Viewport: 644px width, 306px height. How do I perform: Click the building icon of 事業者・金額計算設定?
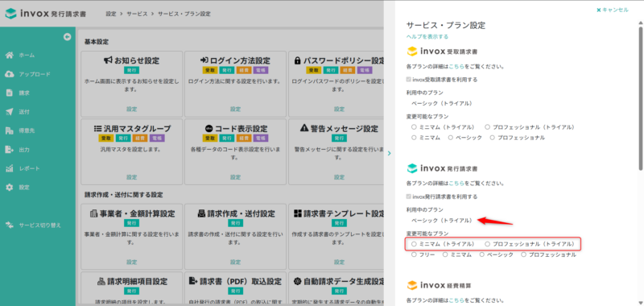coord(93,213)
